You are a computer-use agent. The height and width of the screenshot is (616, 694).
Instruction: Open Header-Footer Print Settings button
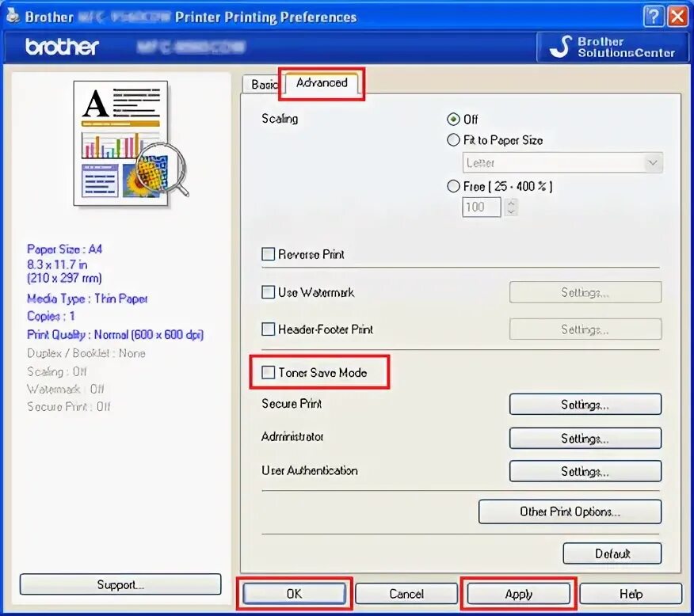tap(585, 329)
